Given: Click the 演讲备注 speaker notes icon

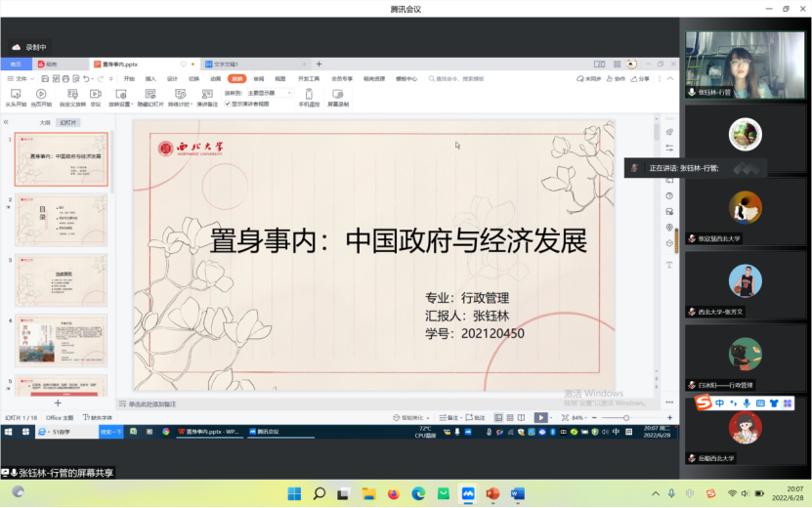Looking at the screenshot, I should 207,94.
